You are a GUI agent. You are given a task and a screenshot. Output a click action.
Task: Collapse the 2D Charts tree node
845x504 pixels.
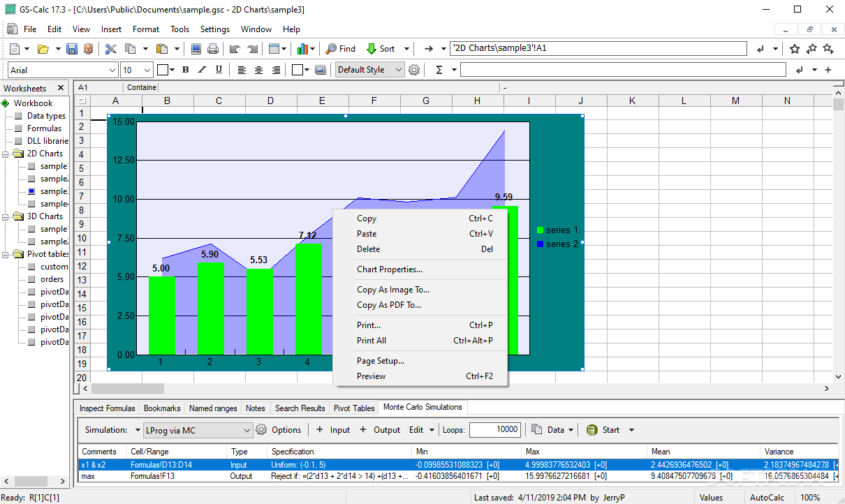[6, 154]
